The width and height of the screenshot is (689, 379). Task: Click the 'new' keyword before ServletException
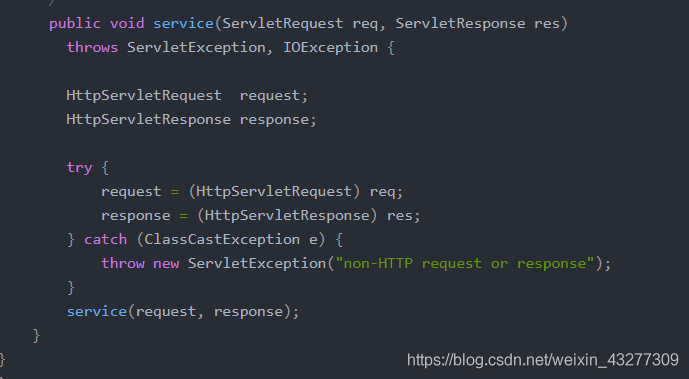[x=166, y=264]
